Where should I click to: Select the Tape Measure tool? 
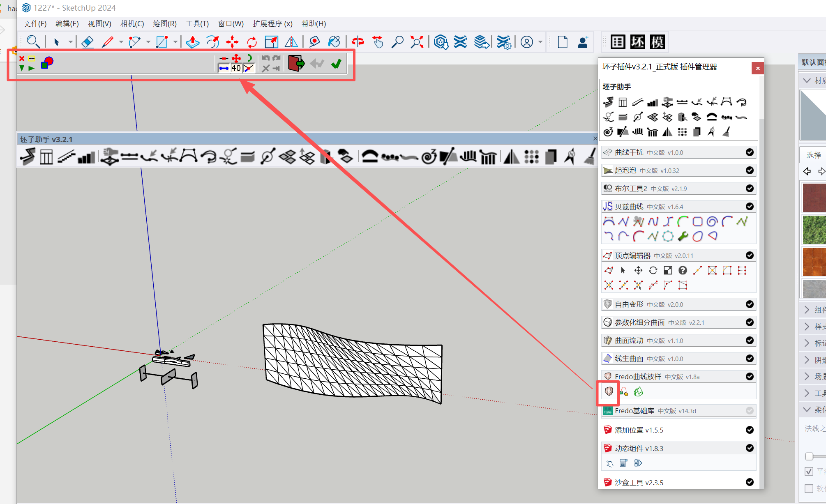coord(314,42)
